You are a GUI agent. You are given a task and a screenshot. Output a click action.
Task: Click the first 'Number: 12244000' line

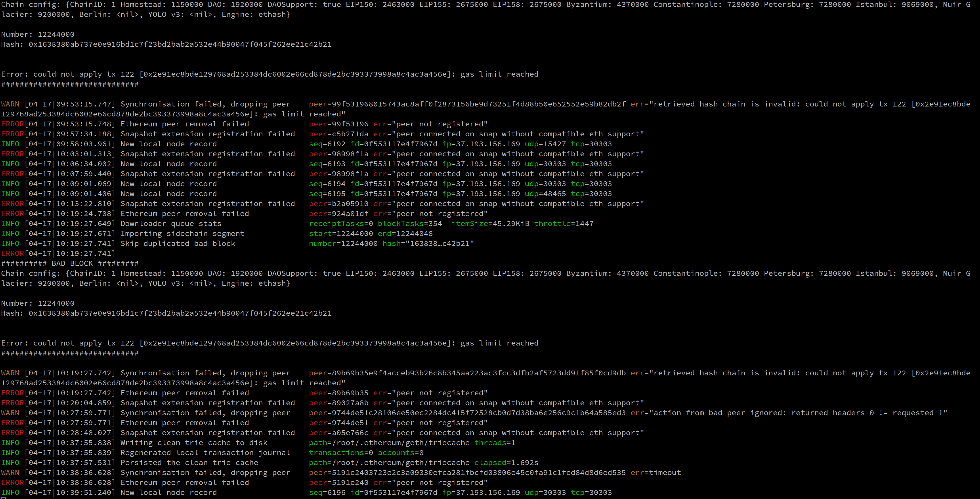coord(38,35)
